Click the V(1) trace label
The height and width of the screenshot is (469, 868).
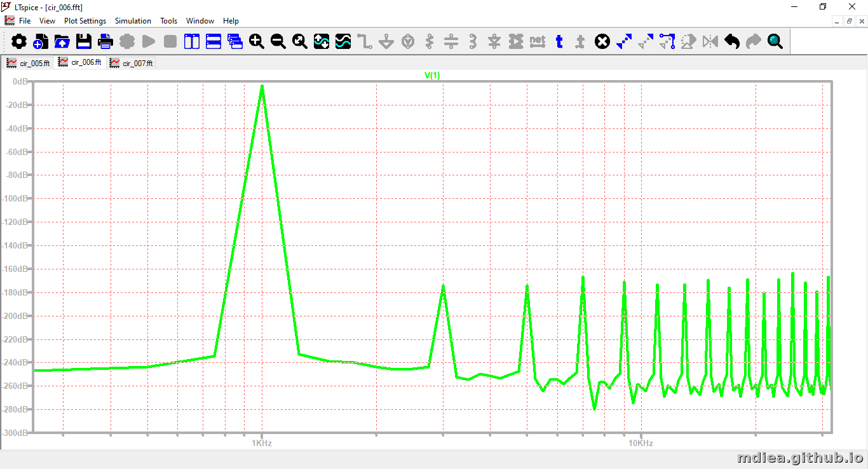point(432,76)
